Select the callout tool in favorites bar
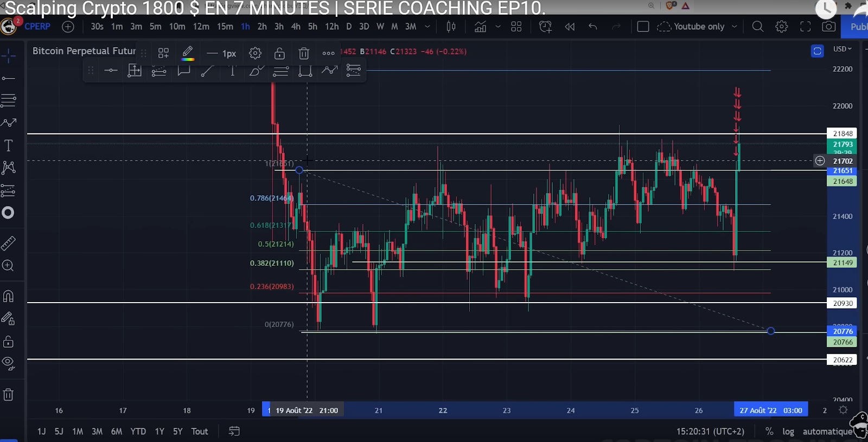The height and width of the screenshot is (442, 868). (184, 71)
